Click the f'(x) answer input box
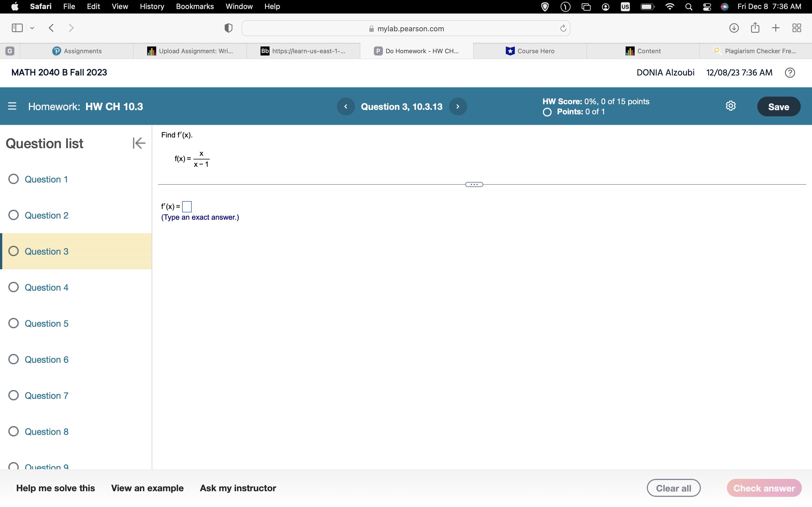Screen dimensions: 812x507 187,206
